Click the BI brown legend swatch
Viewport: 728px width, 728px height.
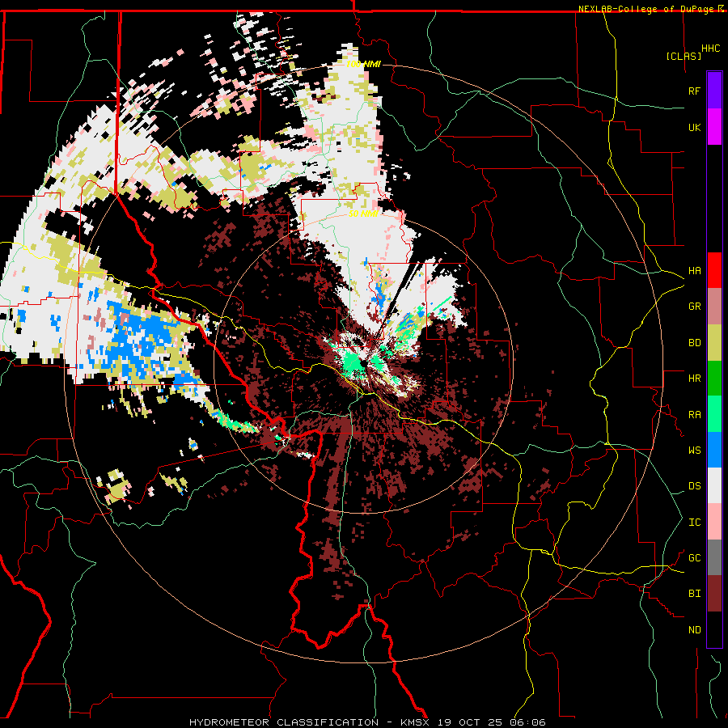point(714,594)
